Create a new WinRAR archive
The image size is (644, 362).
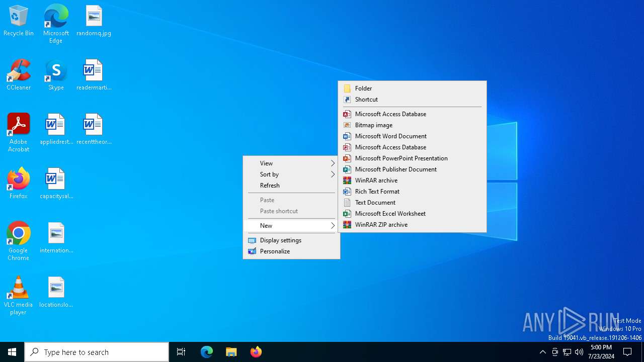[412, 180]
